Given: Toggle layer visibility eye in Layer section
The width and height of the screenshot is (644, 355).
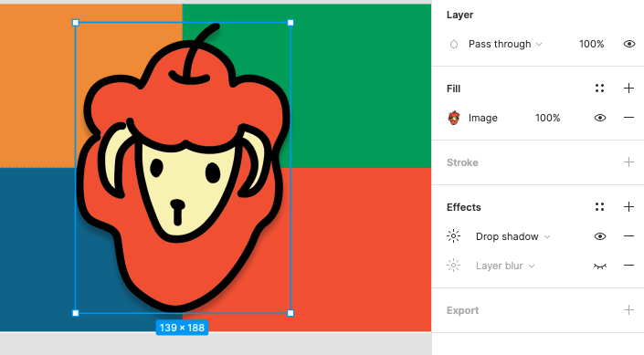Looking at the screenshot, I should pos(629,44).
